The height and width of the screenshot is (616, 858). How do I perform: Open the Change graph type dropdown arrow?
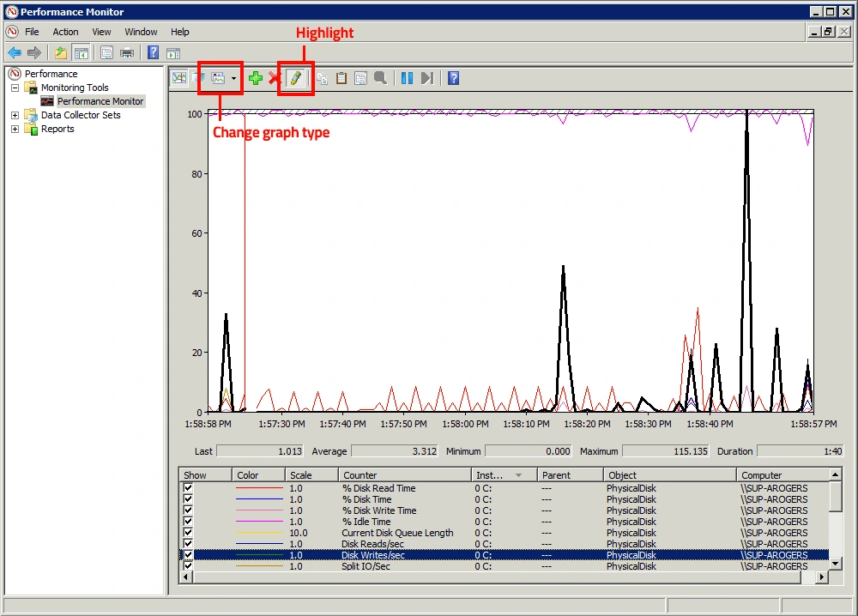point(233,78)
